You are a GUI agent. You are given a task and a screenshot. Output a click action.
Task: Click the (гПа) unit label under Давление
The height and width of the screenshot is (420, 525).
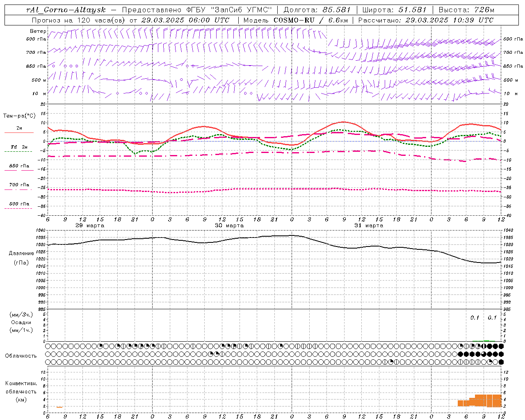[x=21, y=263]
